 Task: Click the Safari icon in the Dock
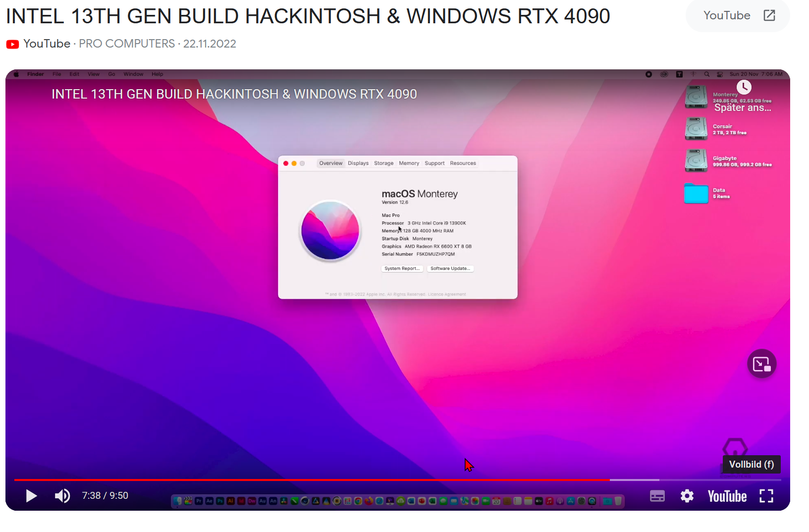click(379, 501)
